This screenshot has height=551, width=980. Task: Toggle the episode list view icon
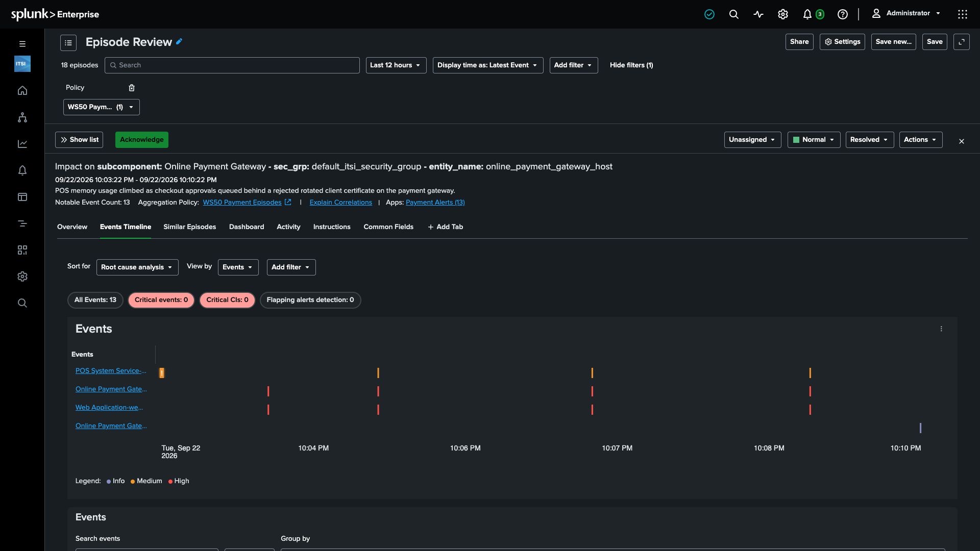68,43
